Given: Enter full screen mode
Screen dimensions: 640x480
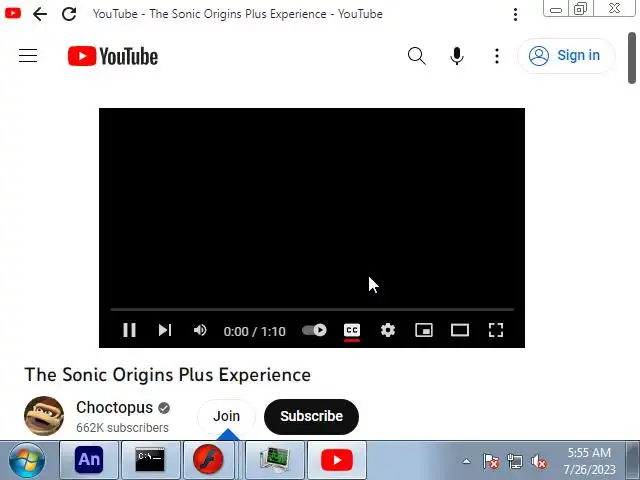Looking at the screenshot, I should (x=496, y=330).
